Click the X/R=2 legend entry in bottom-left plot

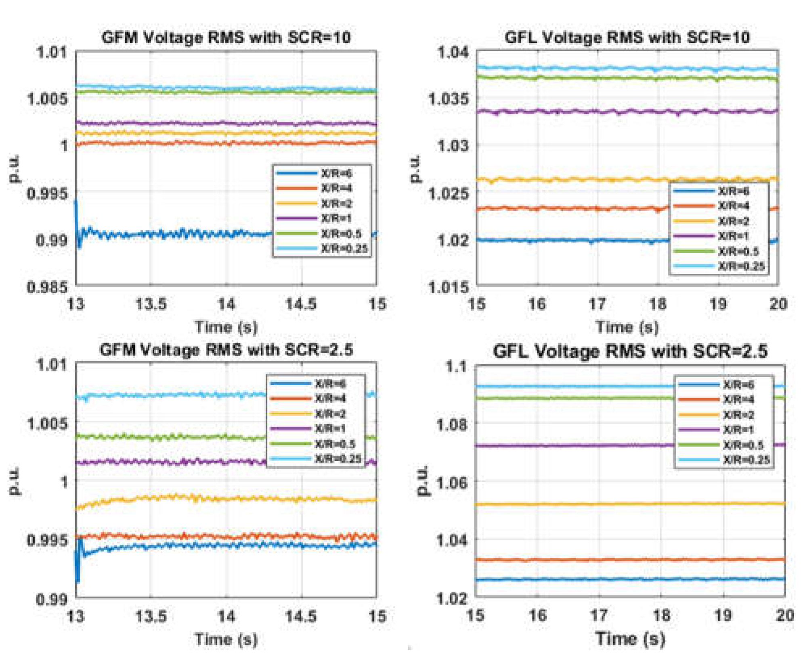pos(330,414)
